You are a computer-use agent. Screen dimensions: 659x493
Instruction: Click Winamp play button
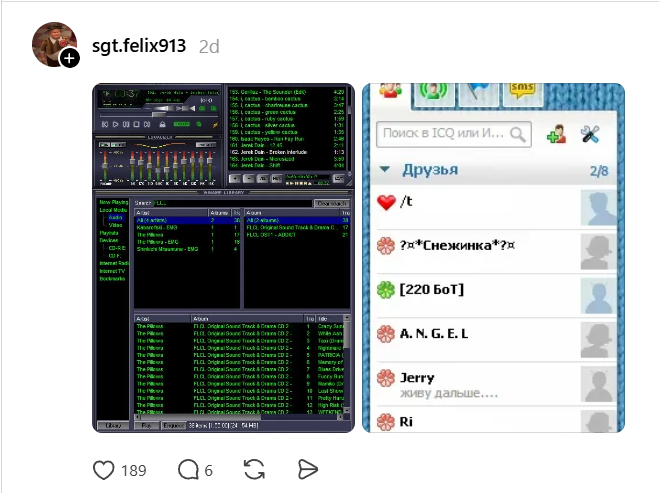[x=116, y=124]
